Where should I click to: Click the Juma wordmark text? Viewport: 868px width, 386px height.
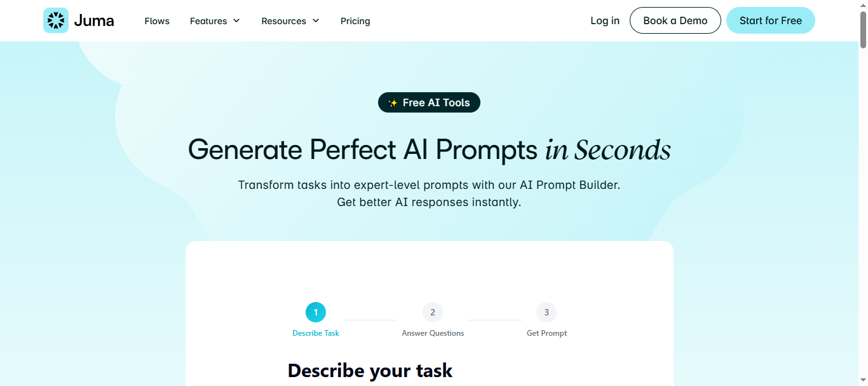tap(94, 21)
